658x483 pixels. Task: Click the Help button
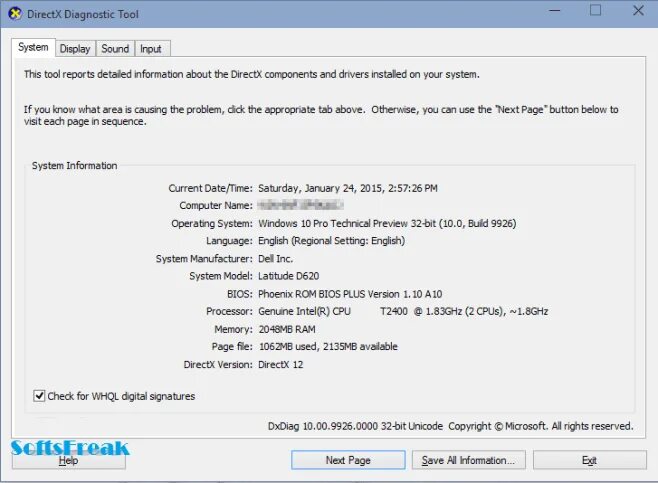(x=68, y=461)
